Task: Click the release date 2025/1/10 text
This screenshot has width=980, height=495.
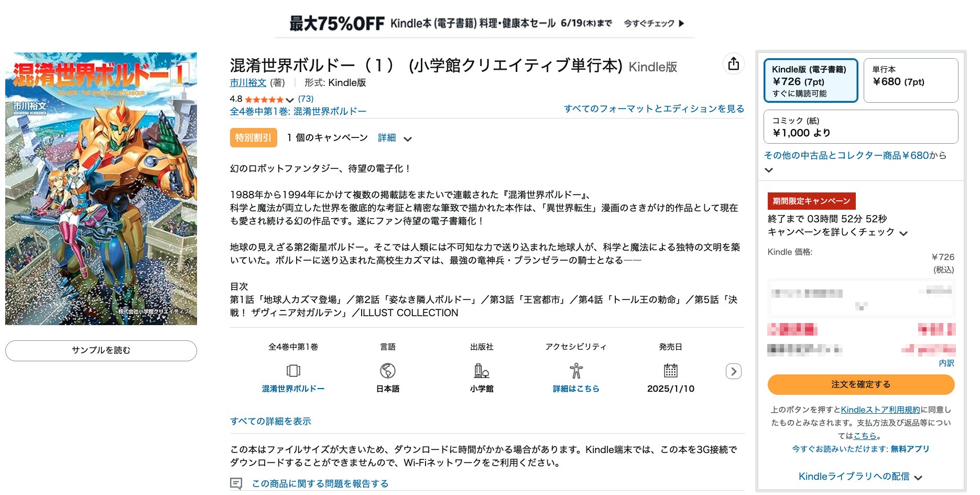Action: click(x=671, y=389)
